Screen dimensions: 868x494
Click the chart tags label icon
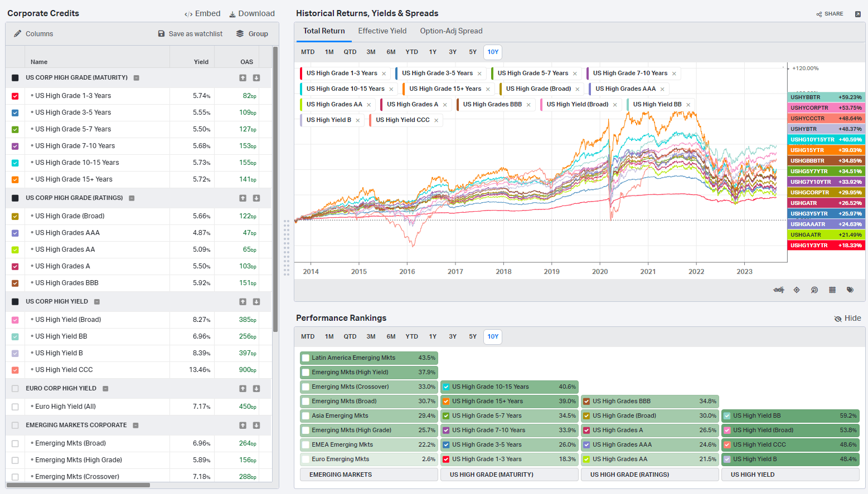pyautogui.click(x=850, y=290)
